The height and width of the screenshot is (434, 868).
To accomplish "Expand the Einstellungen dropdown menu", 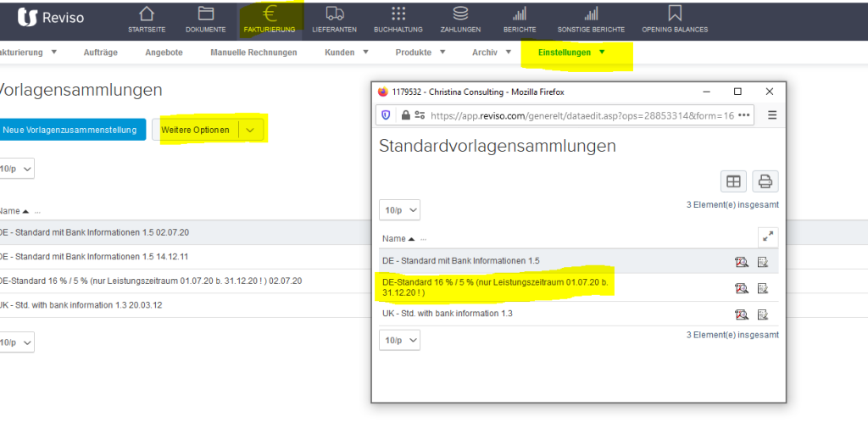I will (x=603, y=52).
